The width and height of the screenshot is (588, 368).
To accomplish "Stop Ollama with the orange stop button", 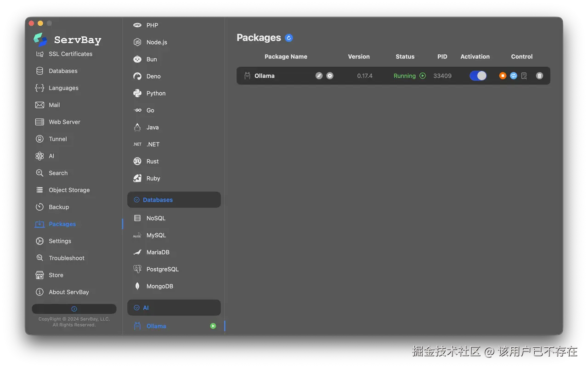I will point(503,76).
